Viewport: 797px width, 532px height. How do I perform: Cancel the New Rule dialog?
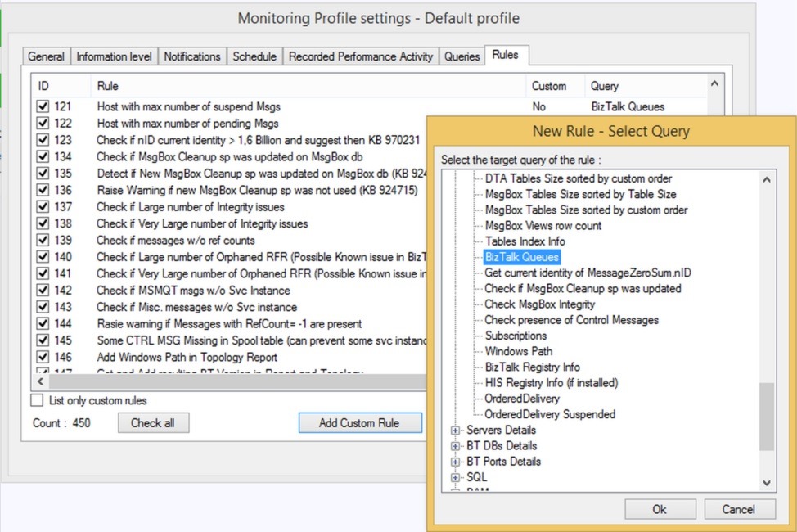coord(739,509)
